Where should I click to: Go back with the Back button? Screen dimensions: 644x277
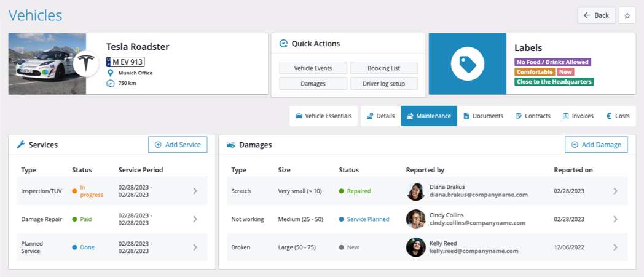pos(596,15)
